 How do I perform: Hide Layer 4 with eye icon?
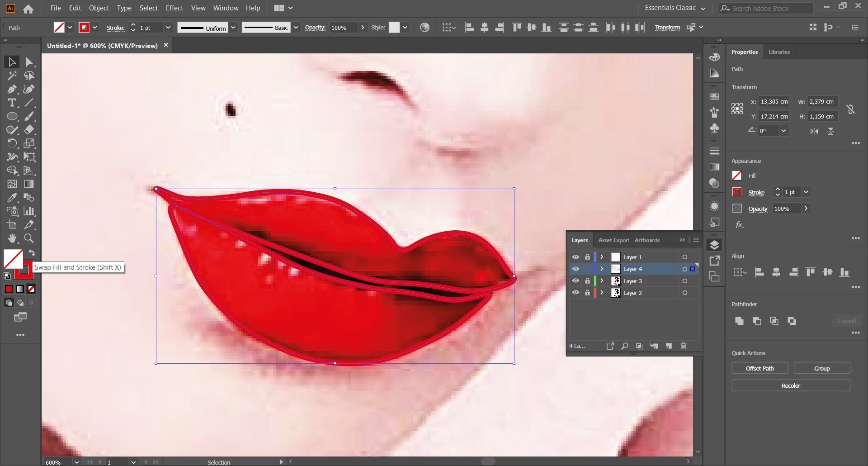pos(576,269)
